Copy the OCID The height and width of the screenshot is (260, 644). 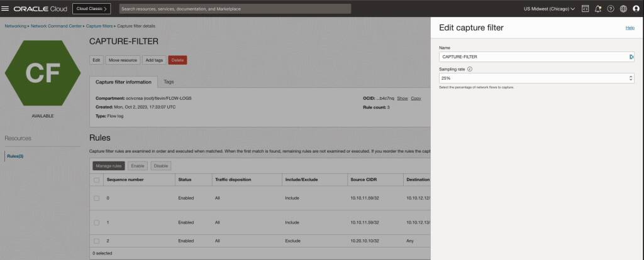(x=416, y=99)
